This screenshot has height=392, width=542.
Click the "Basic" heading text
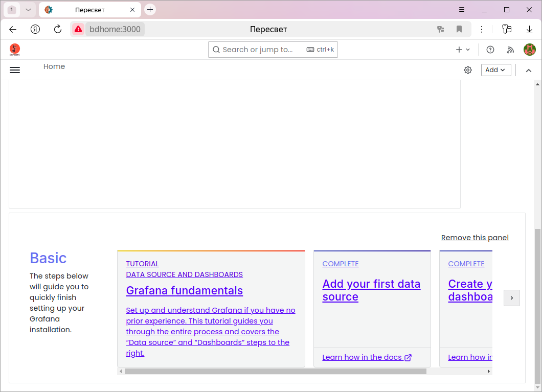click(48, 258)
